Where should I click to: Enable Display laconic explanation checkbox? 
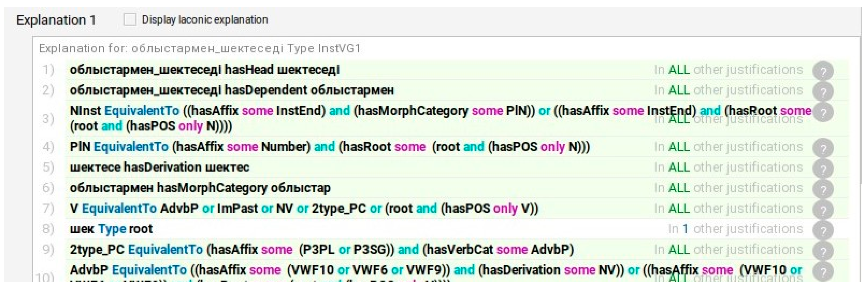(130, 20)
